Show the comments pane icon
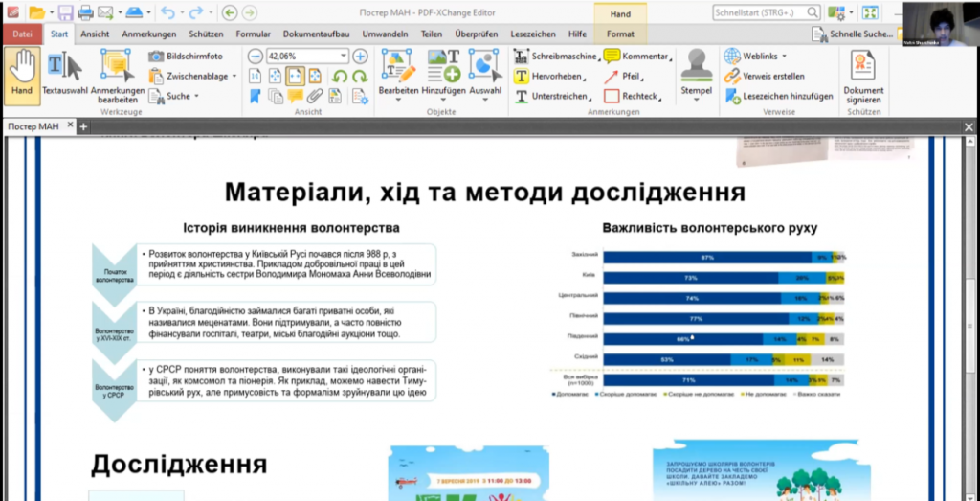The image size is (980, 501). click(295, 97)
